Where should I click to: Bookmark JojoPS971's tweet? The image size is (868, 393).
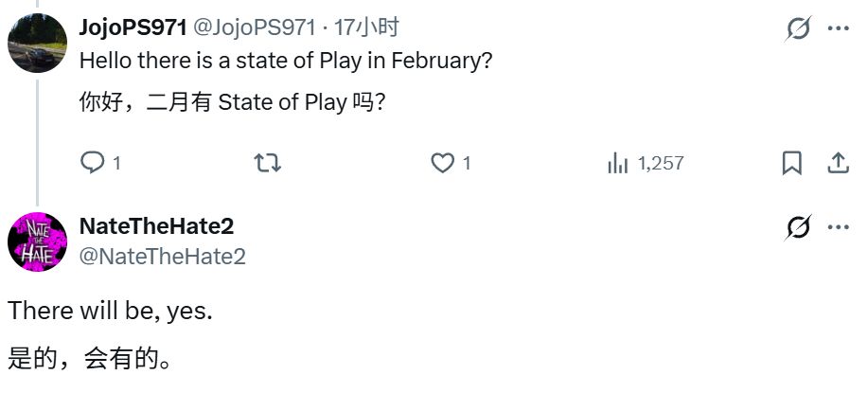pyautogui.click(x=791, y=164)
